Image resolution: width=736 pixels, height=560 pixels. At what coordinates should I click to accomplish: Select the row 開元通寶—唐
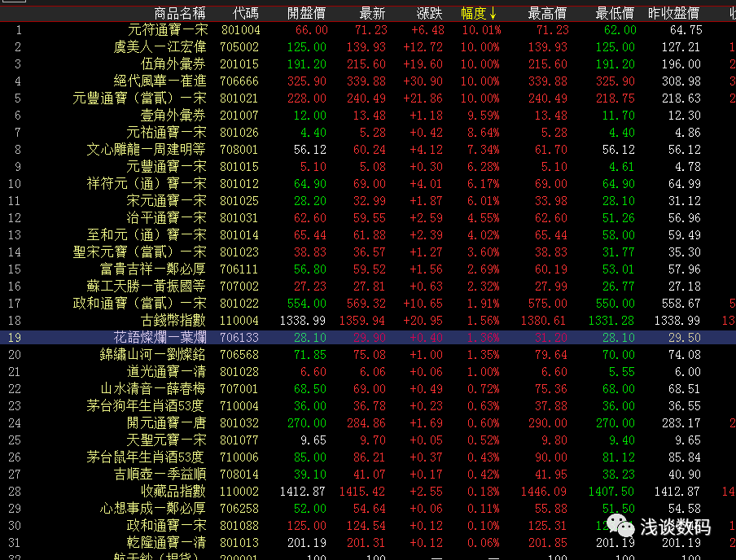[x=368, y=423]
